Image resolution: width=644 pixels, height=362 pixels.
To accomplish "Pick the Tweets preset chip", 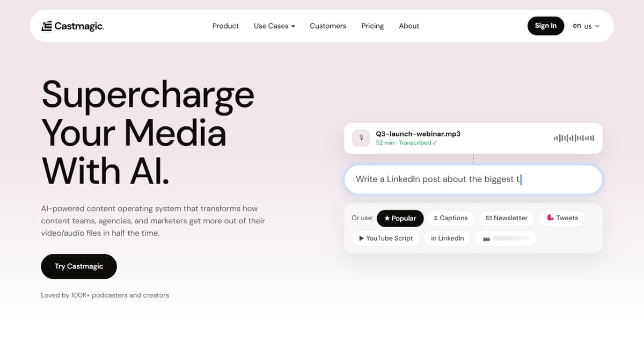I will 562,218.
